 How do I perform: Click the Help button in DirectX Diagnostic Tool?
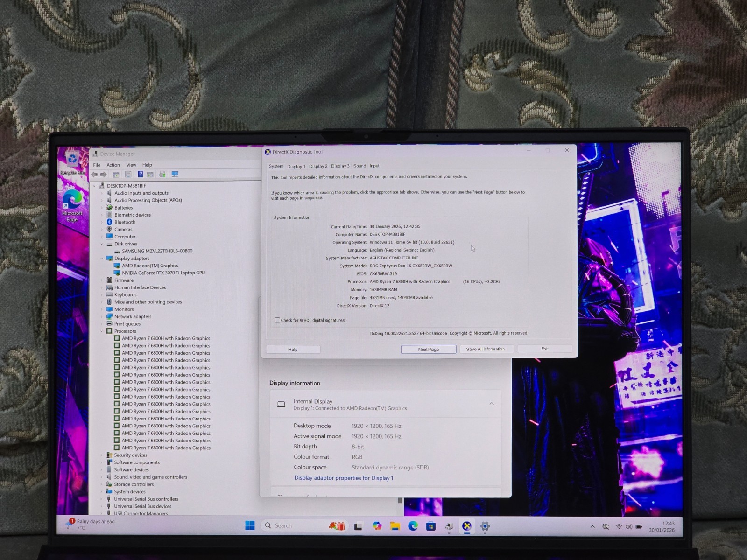[x=293, y=349]
